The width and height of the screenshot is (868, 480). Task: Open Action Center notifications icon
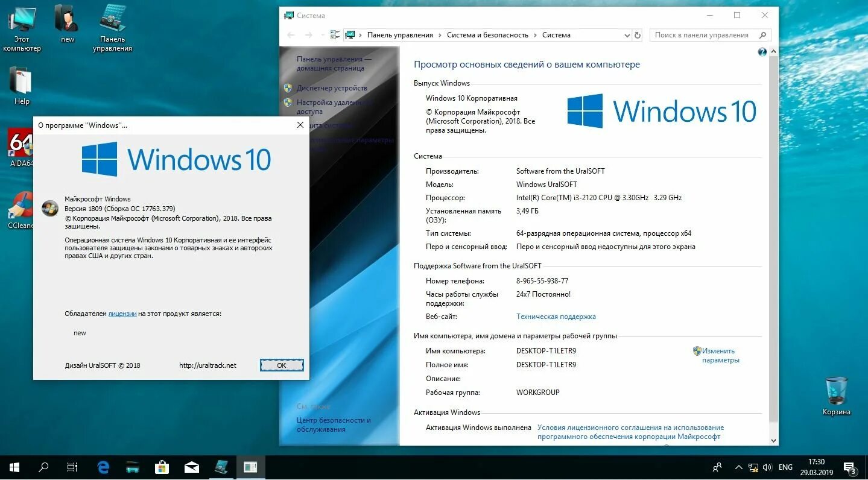click(x=850, y=467)
